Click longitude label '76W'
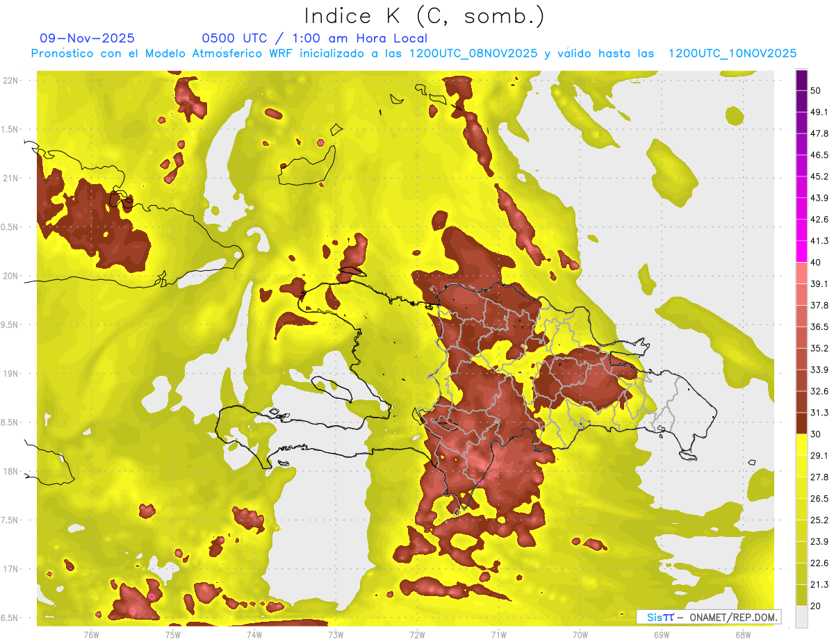 point(91,634)
